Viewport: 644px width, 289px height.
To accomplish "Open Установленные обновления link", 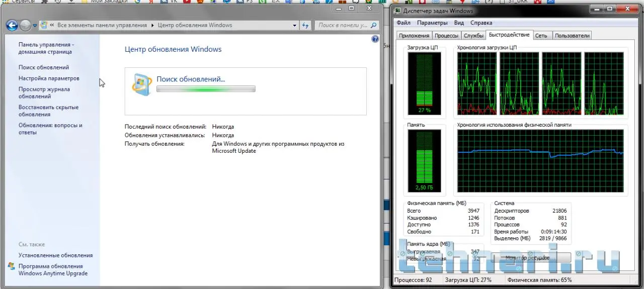I will pyautogui.click(x=55, y=255).
